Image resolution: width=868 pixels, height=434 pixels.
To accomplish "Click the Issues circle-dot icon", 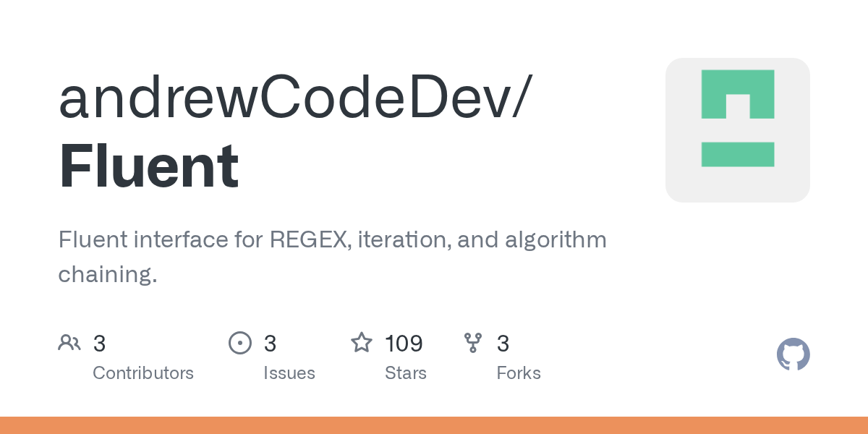I will click(239, 343).
